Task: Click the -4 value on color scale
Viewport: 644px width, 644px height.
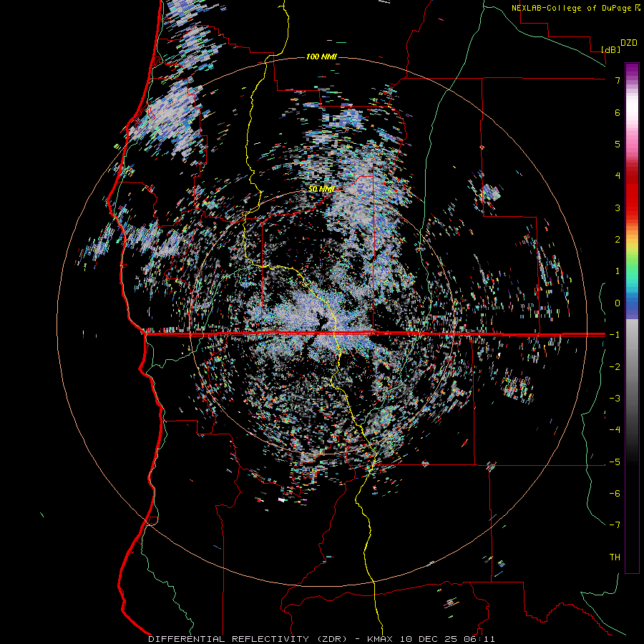Action: 615,429
